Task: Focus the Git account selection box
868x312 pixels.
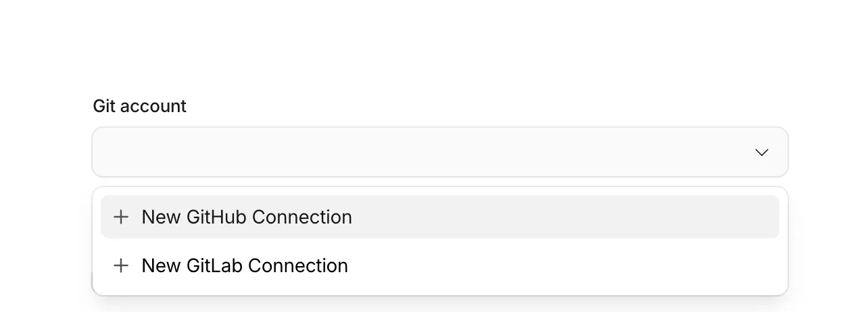Action: tap(419, 153)
